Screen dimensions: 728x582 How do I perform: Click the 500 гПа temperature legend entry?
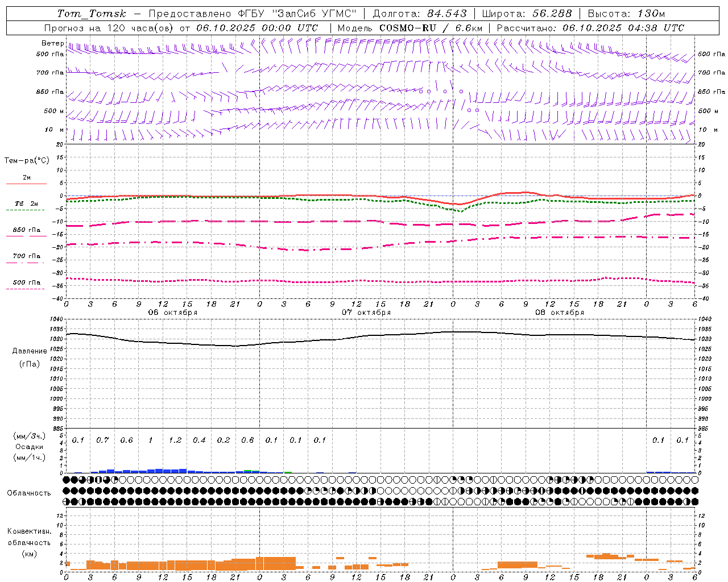tap(26, 282)
